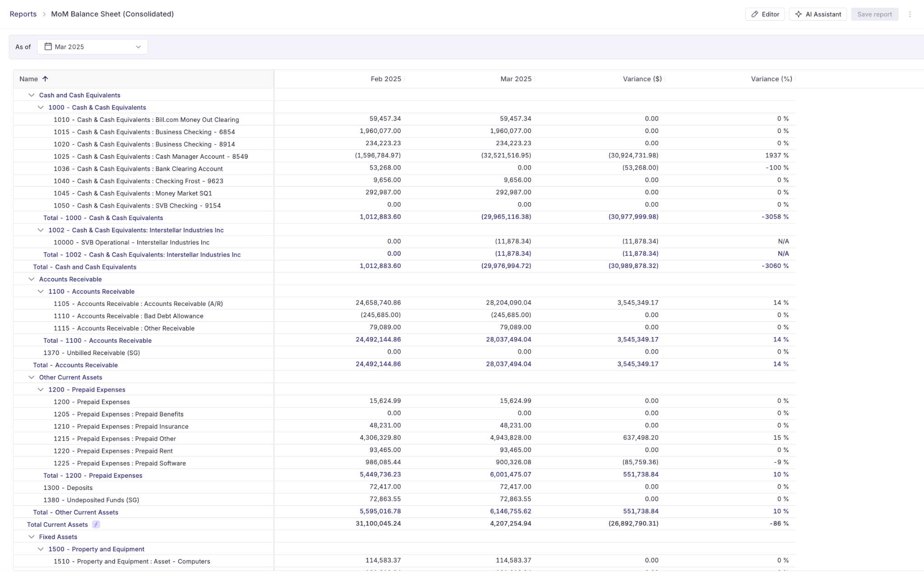Viewport: 924px width, 573px height.
Task: Navigate to Reports breadcrumb link
Action: click(x=23, y=14)
